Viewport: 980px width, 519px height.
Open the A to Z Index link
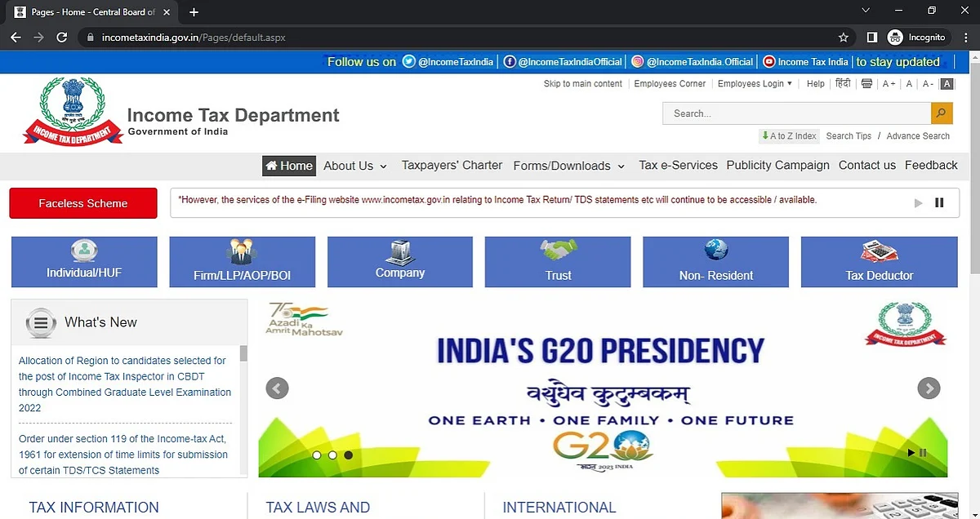[x=788, y=136]
